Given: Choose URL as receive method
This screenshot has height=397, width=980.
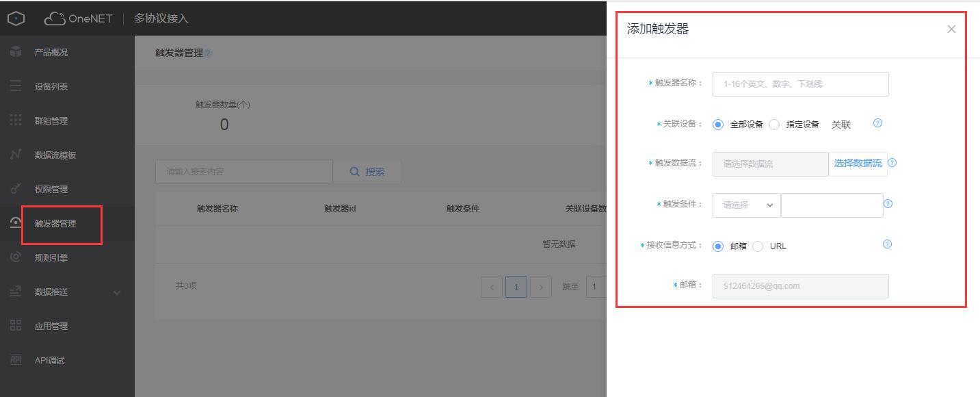Looking at the screenshot, I should point(758,246).
